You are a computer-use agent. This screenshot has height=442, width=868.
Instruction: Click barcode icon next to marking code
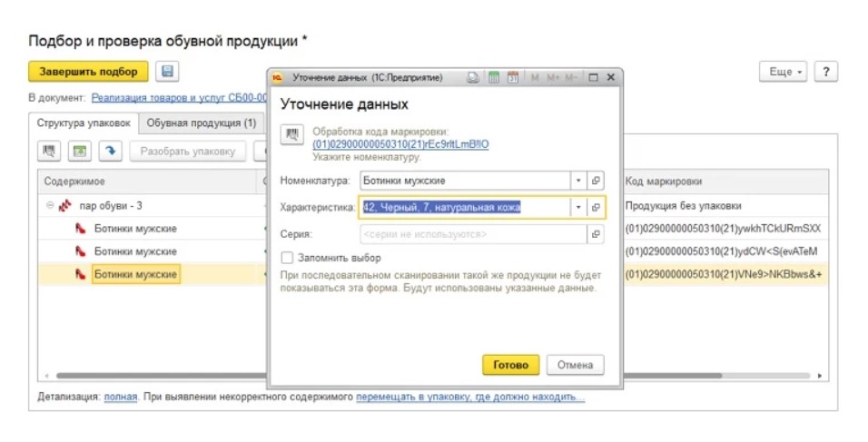[x=292, y=134]
